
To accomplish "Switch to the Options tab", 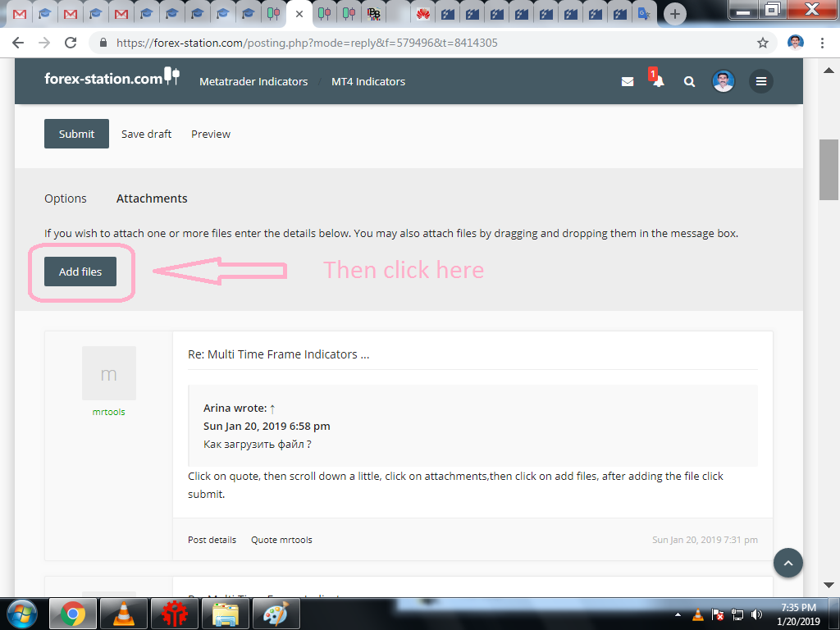I will tap(66, 199).
